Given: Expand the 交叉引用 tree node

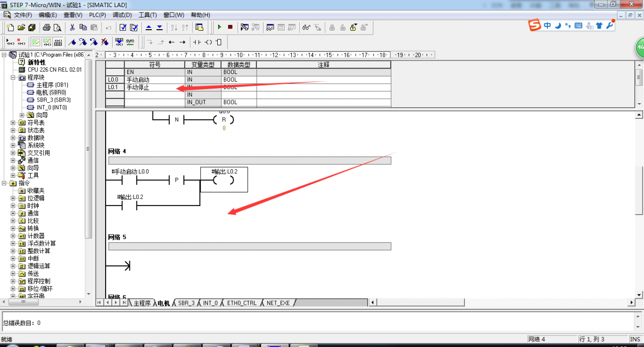Looking at the screenshot, I should pos(13,153).
